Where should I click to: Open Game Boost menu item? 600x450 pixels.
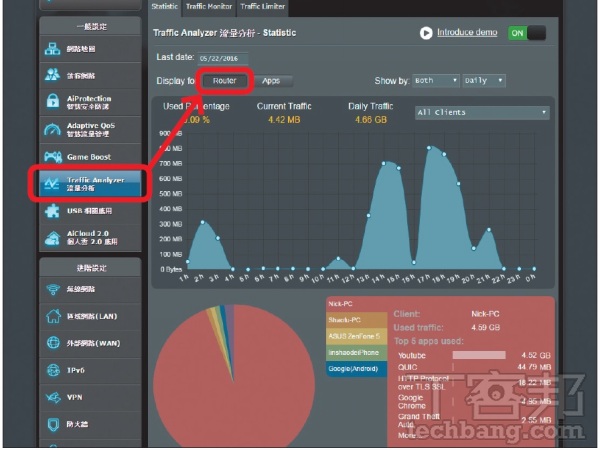pos(90,157)
